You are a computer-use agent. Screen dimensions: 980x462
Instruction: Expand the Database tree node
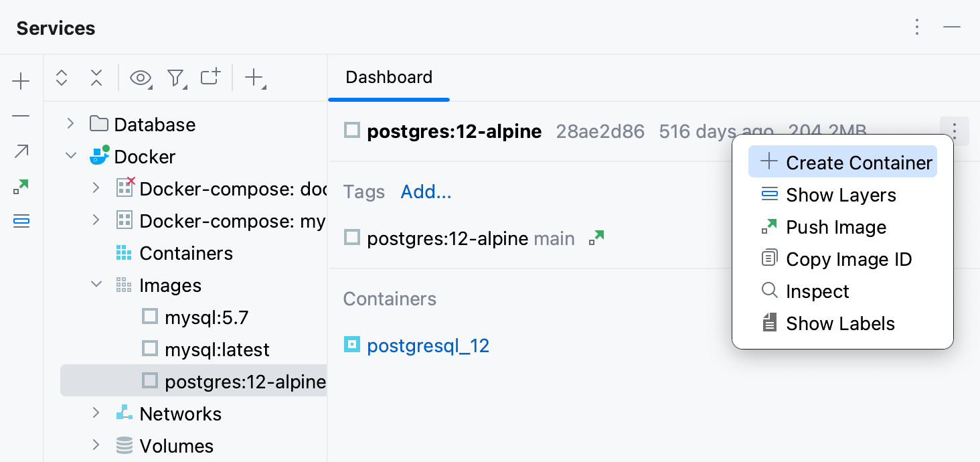[70, 124]
